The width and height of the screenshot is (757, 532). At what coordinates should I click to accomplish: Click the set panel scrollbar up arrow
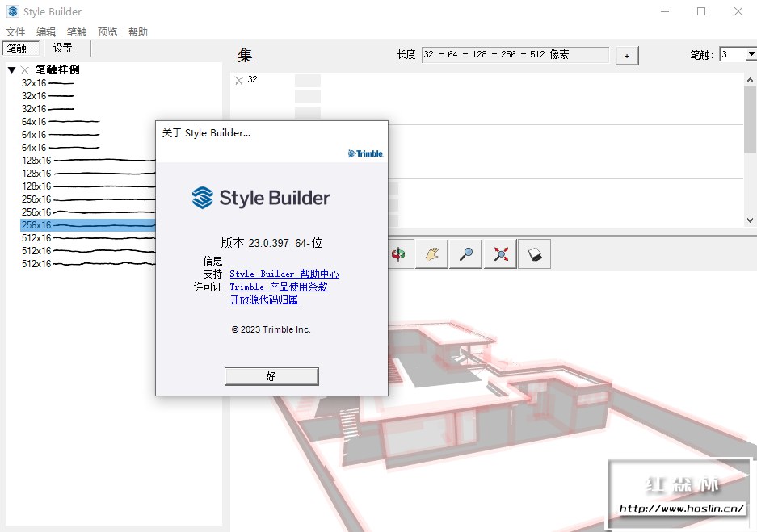[x=750, y=80]
